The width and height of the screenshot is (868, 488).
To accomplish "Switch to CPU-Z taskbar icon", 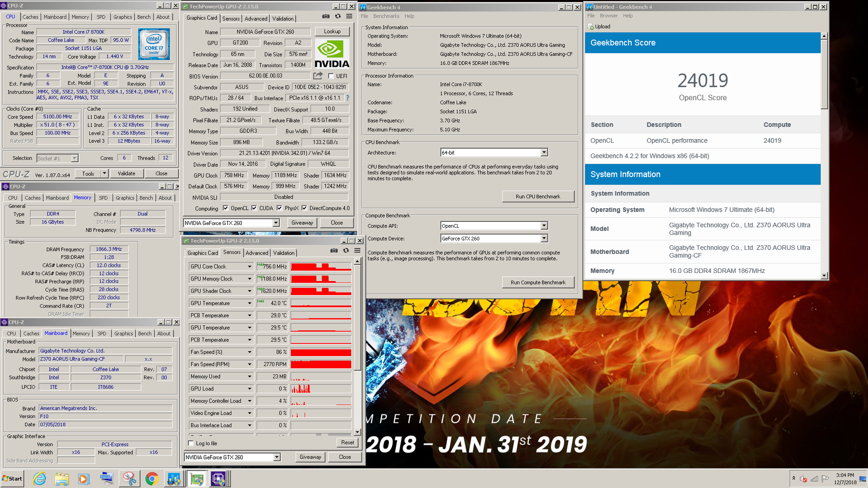I will (x=219, y=479).
